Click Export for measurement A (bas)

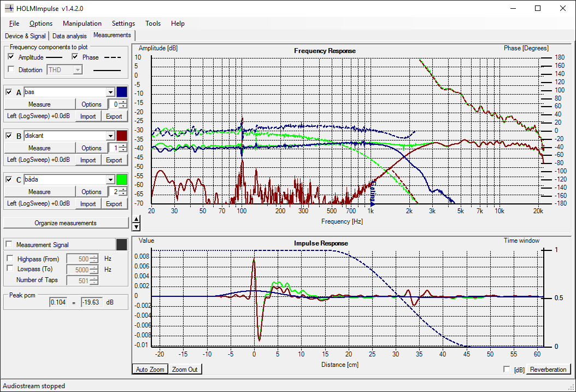pyautogui.click(x=114, y=116)
